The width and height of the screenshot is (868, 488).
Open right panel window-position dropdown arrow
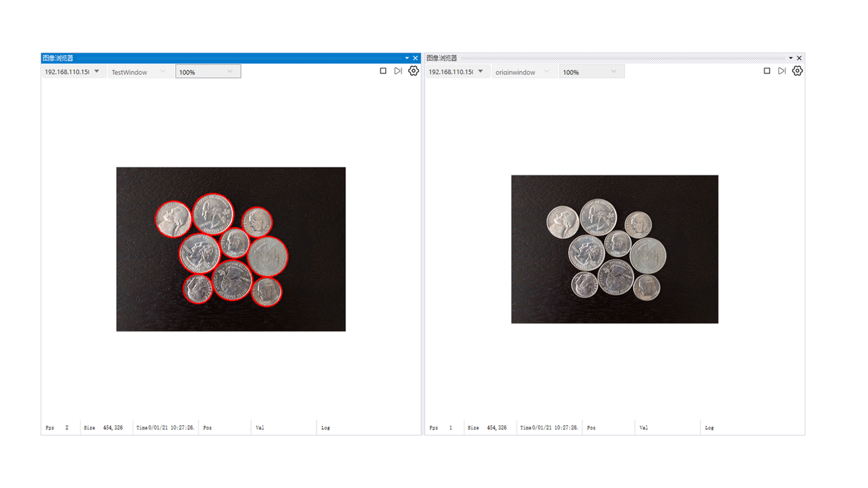(x=791, y=58)
